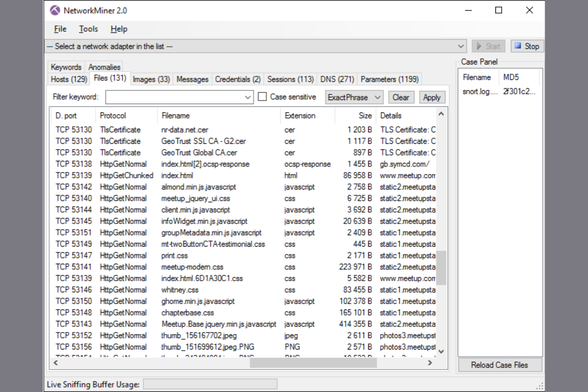Click the file list scroll up arrow

coord(441,114)
